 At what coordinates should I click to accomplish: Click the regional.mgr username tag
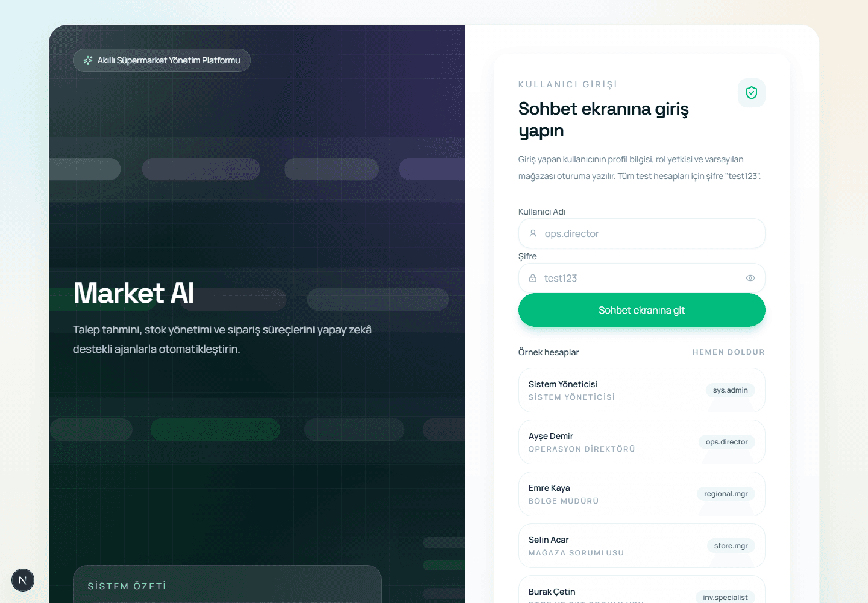726,494
